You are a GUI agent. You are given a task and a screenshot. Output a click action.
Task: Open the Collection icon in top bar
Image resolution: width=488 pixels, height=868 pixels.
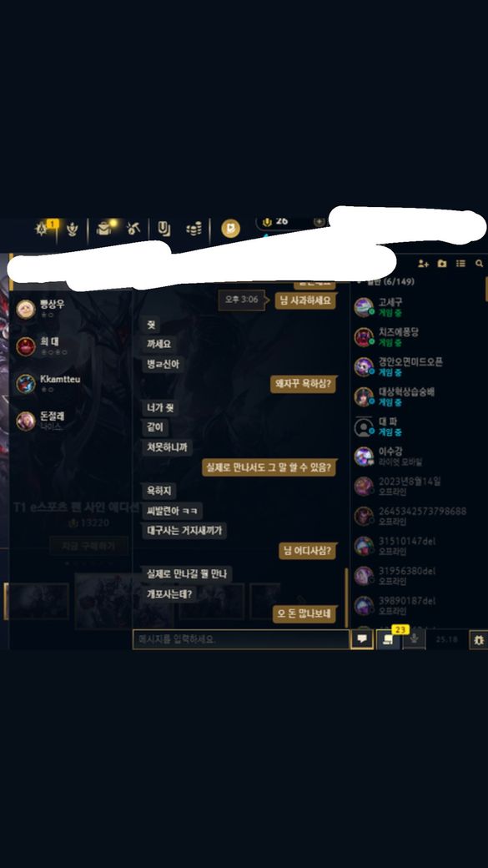click(x=164, y=229)
